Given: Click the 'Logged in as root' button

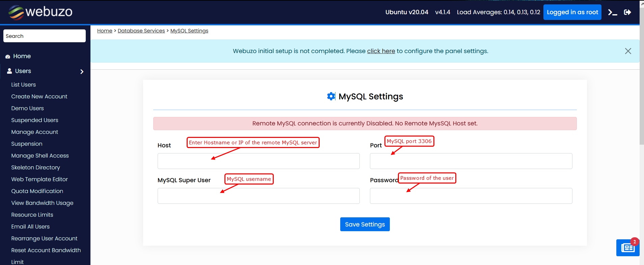Looking at the screenshot, I should coord(572,12).
